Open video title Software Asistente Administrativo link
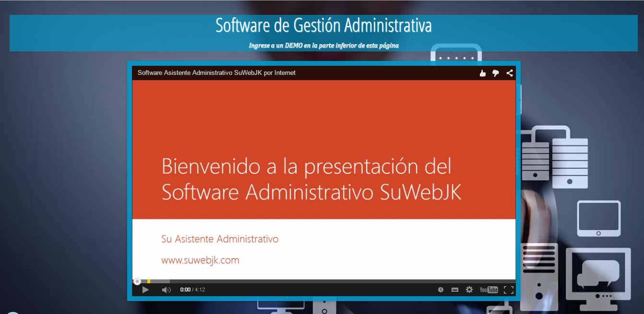644x314 pixels. 216,73
